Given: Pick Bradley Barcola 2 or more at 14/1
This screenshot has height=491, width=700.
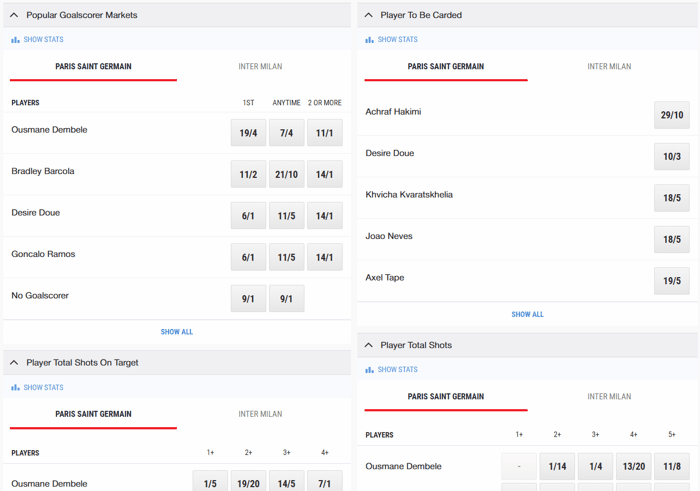Looking at the screenshot, I should (325, 174).
